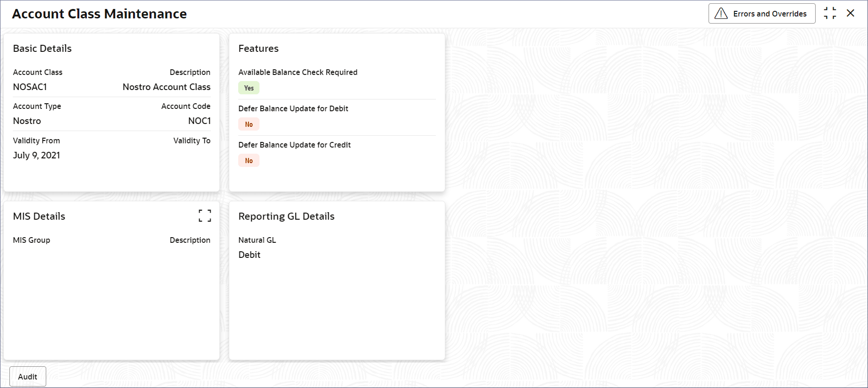Click the warning triangle icon
This screenshot has height=388, width=868.
pos(721,14)
